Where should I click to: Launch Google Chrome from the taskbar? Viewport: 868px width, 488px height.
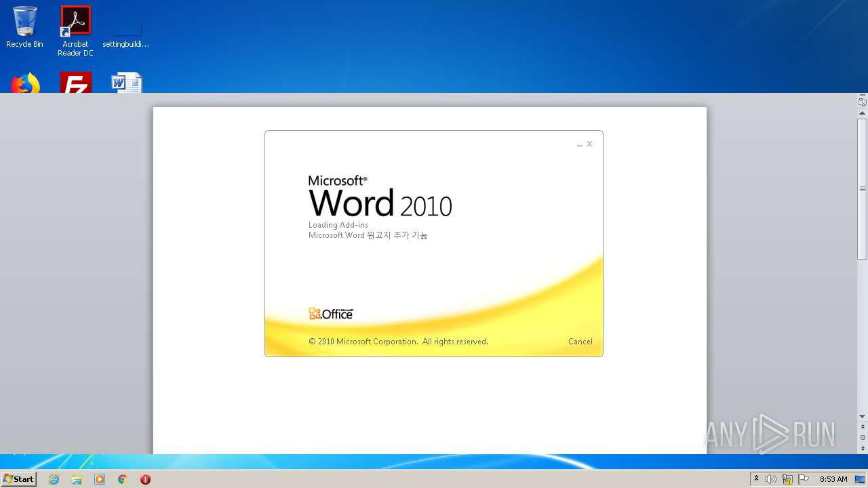tap(123, 479)
